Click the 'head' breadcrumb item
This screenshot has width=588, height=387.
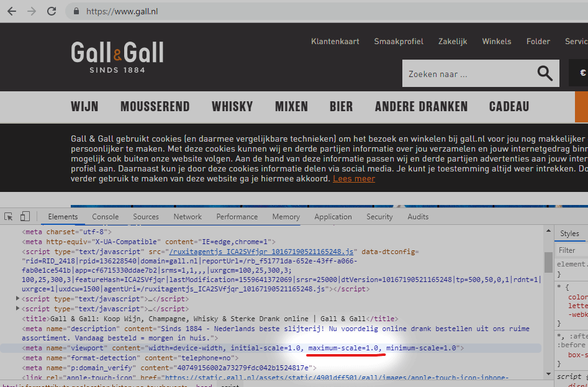204,385
